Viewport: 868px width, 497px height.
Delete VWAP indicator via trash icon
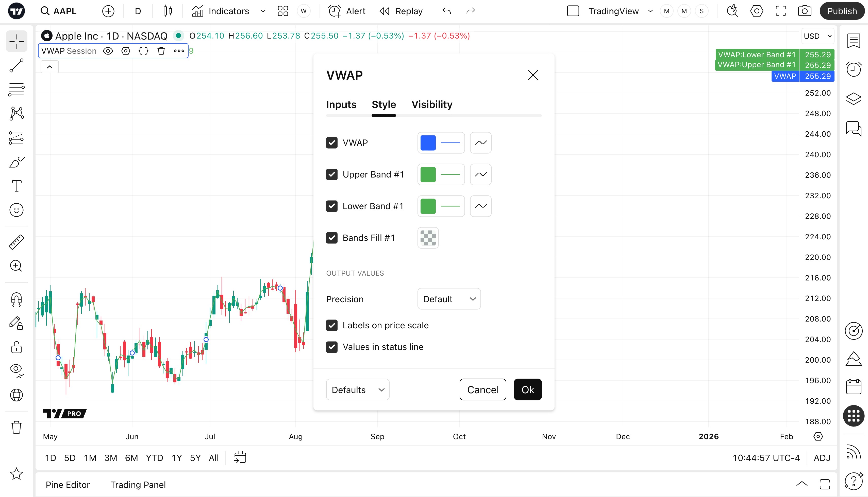point(161,51)
